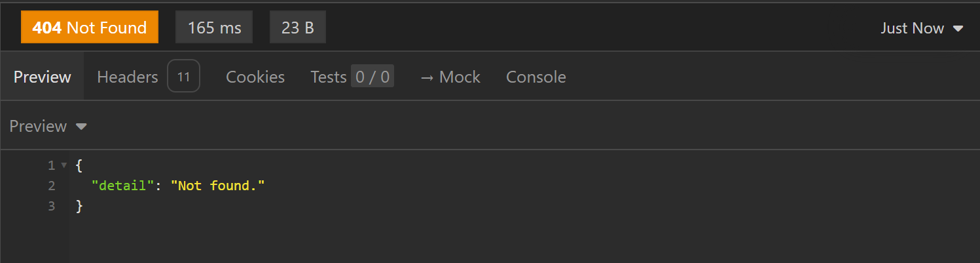Click the Headers count badge showing 11
The height and width of the screenshot is (263, 980).
pos(183,77)
